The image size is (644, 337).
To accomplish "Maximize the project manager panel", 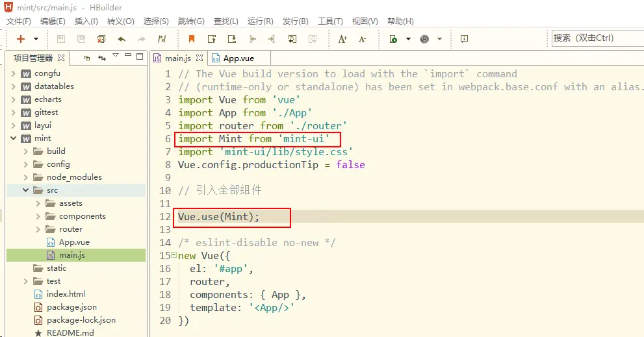I will point(140,56).
